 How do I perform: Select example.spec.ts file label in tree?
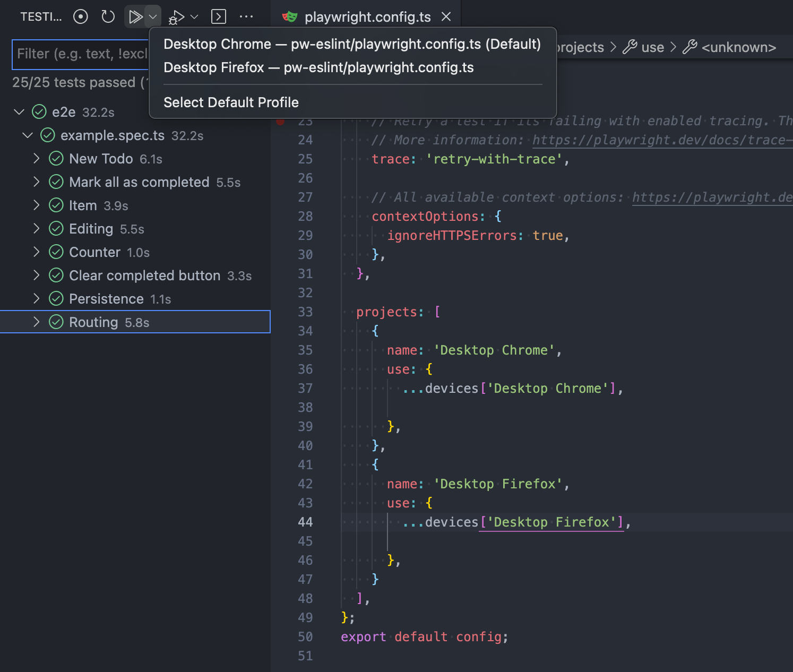(x=113, y=135)
